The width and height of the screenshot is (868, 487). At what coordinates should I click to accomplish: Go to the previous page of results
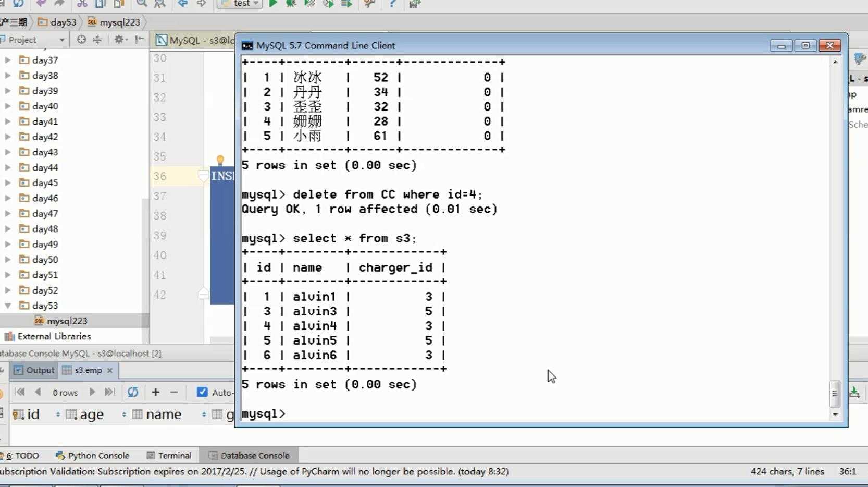click(x=38, y=392)
